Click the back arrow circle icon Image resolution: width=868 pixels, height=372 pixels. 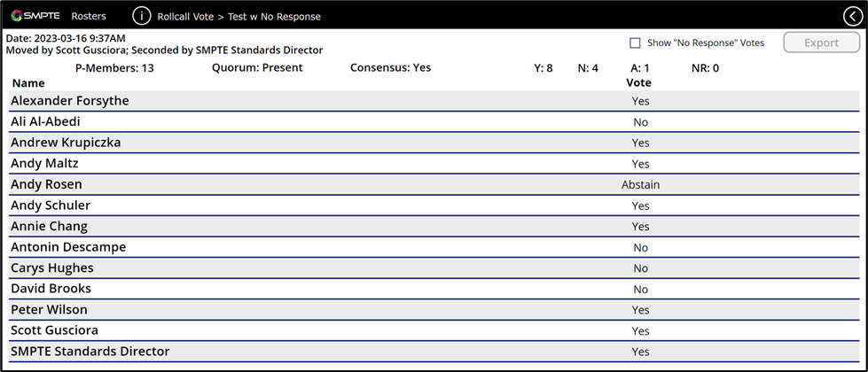point(852,16)
